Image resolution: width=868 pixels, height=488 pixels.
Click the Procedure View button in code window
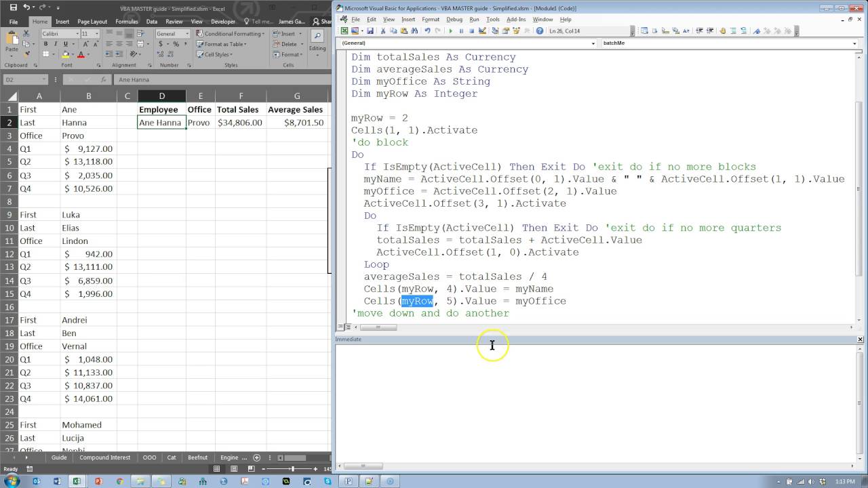[340, 327]
